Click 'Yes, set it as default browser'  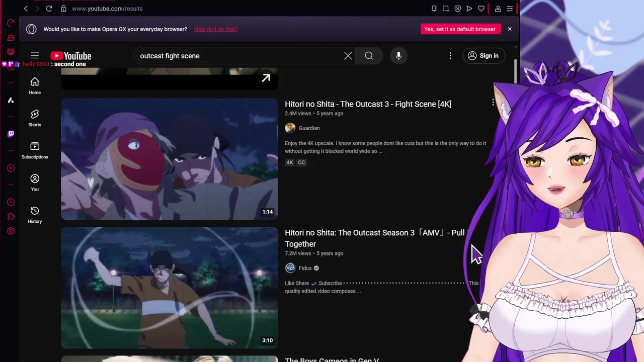click(460, 29)
